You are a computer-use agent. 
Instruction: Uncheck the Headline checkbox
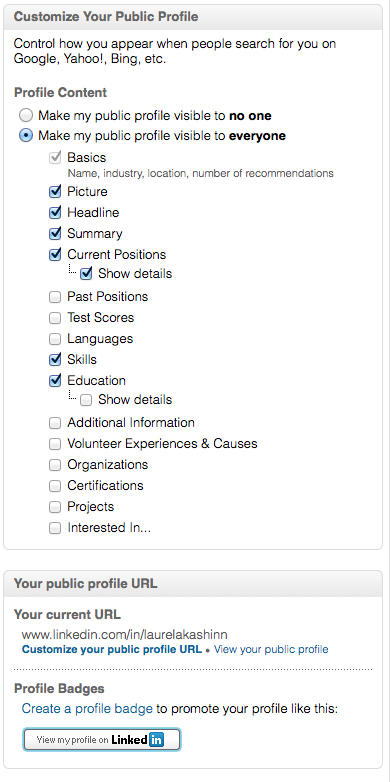pyautogui.click(x=55, y=212)
